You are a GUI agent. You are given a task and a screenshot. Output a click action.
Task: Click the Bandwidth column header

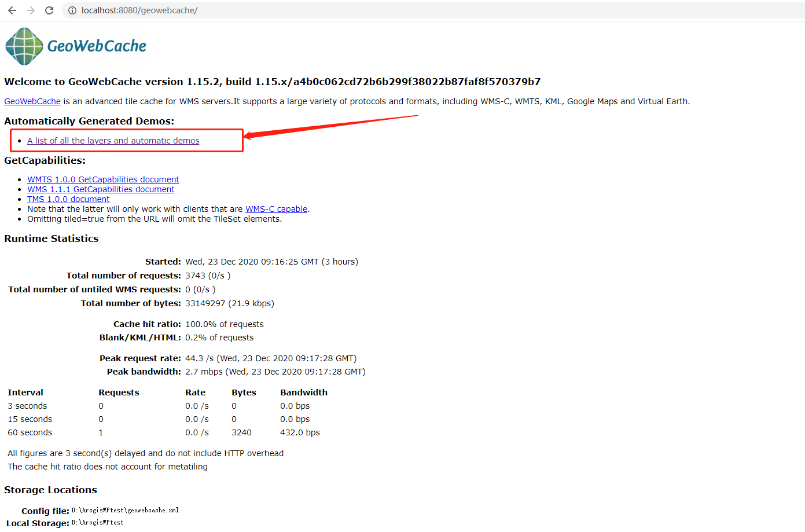tap(304, 392)
